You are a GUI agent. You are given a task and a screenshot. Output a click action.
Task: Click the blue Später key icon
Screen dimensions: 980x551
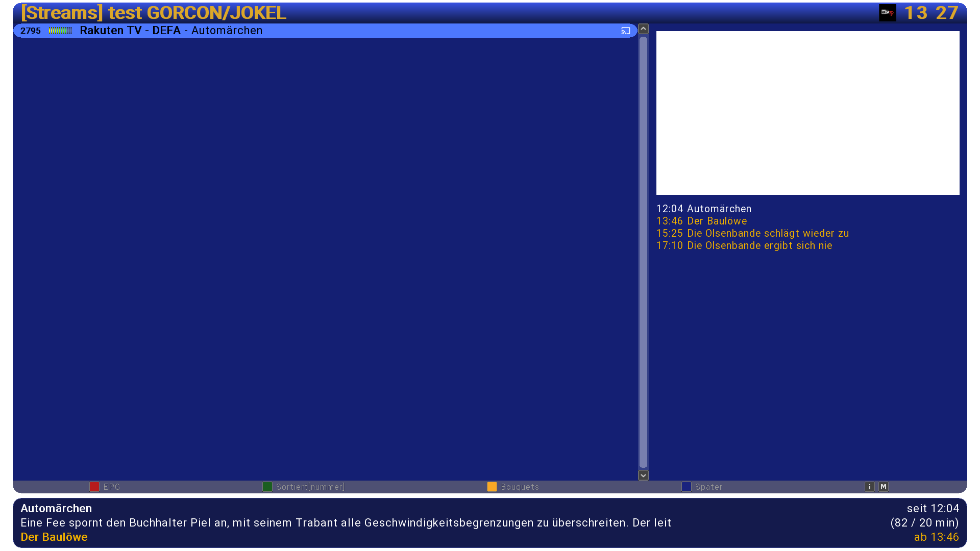pos(687,487)
